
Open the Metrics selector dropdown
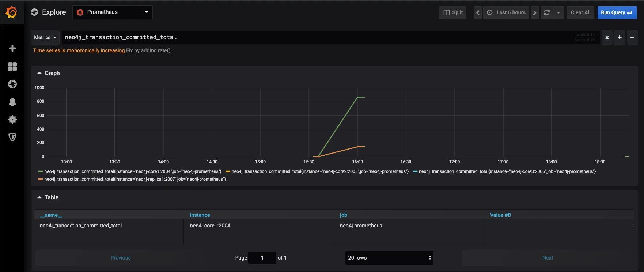pyautogui.click(x=45, y=37)
